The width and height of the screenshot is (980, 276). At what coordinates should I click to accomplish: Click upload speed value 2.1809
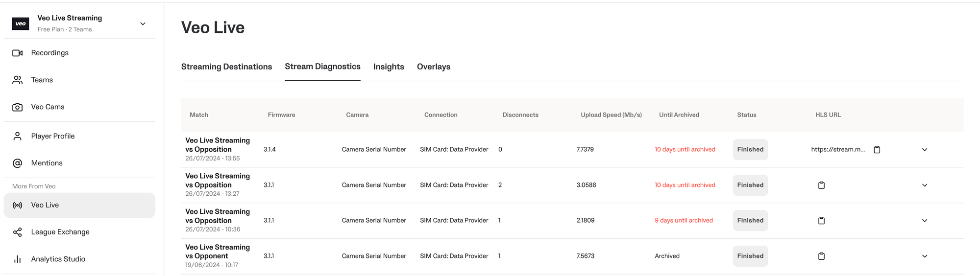click(586, 220)
